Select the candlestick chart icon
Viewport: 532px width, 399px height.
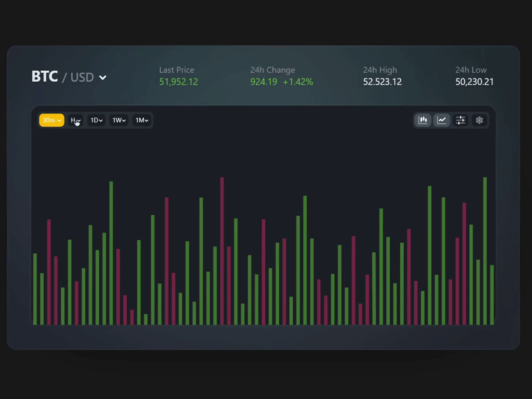[423, 120]
